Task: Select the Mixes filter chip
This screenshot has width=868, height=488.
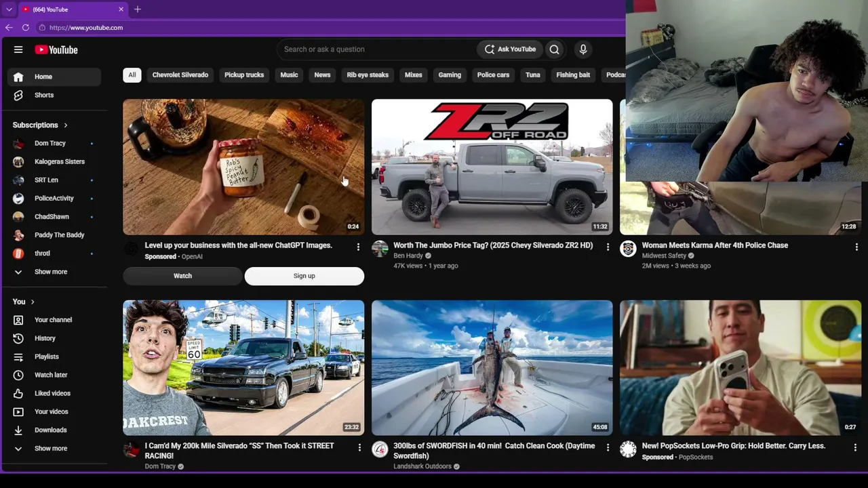Action: [x=414, y=75]
